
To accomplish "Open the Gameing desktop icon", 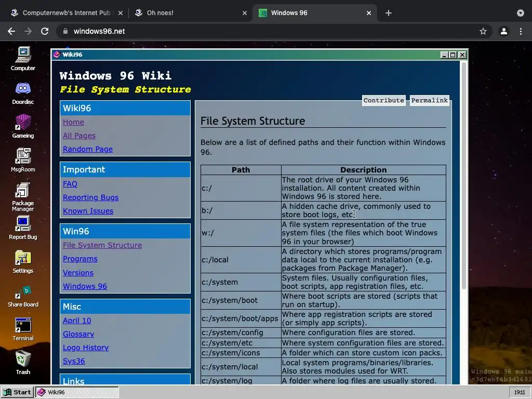I will point(23,126).
